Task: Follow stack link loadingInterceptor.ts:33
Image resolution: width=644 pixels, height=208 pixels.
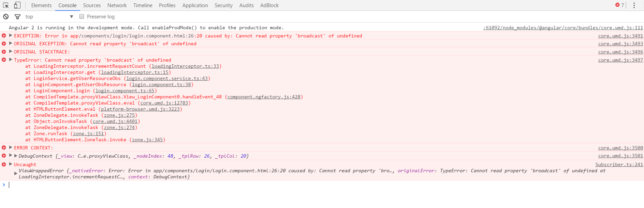Action: coord(185,66)
